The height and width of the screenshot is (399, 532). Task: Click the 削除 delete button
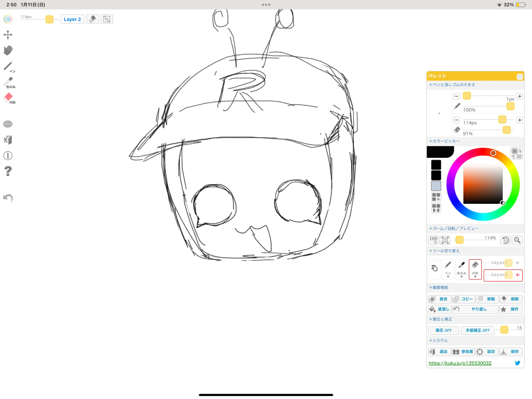tap(511, 299)
